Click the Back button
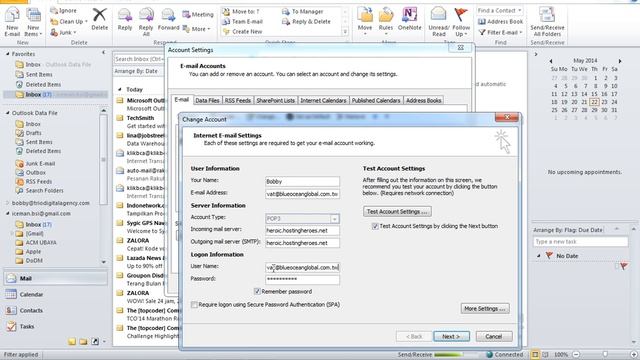 pyautogui.click(x=414, y=336)
